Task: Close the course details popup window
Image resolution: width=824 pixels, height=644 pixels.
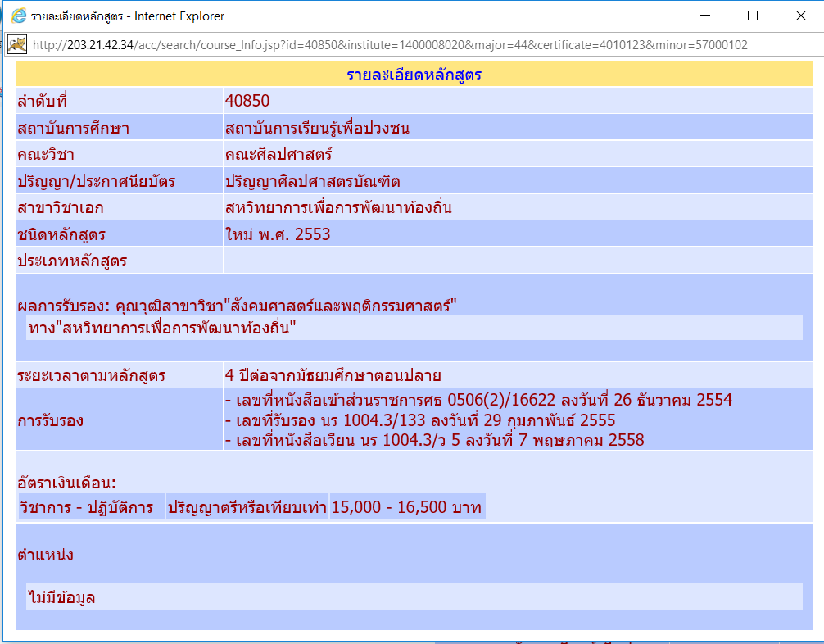Action: click(x=800, y=16)
